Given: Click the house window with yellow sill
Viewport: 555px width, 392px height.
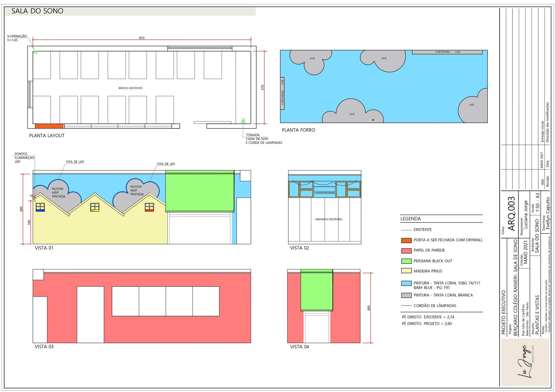Looking at the screenshot, I should [95, 208].
